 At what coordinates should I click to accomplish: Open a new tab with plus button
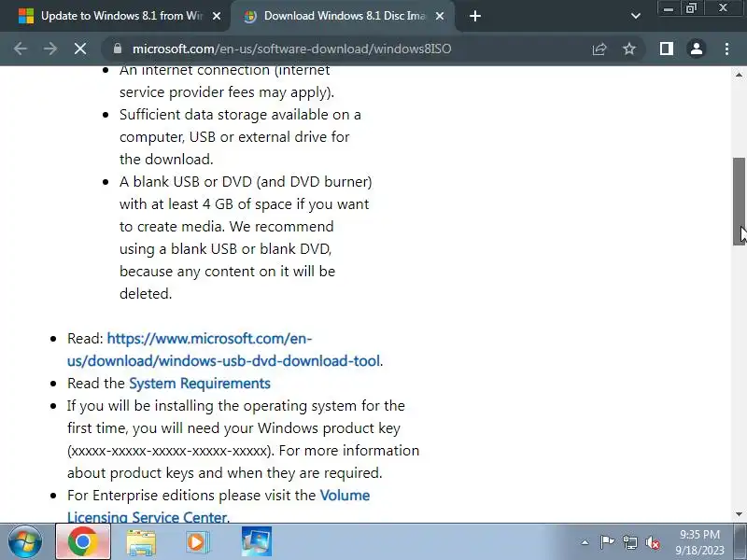[475, 16]
